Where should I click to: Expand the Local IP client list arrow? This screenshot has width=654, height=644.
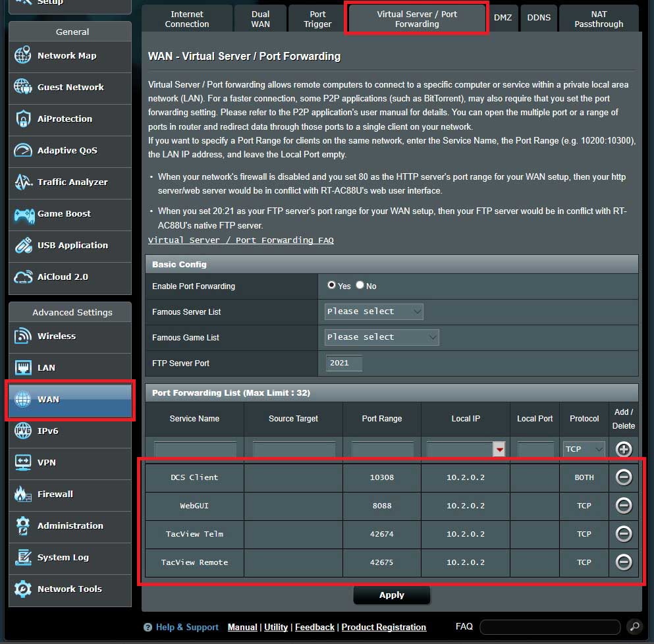click(500, 449)
